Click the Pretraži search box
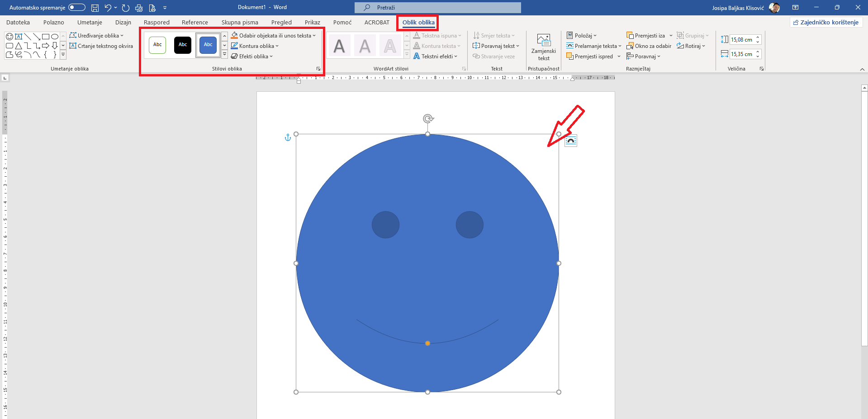 click(437, 8)
